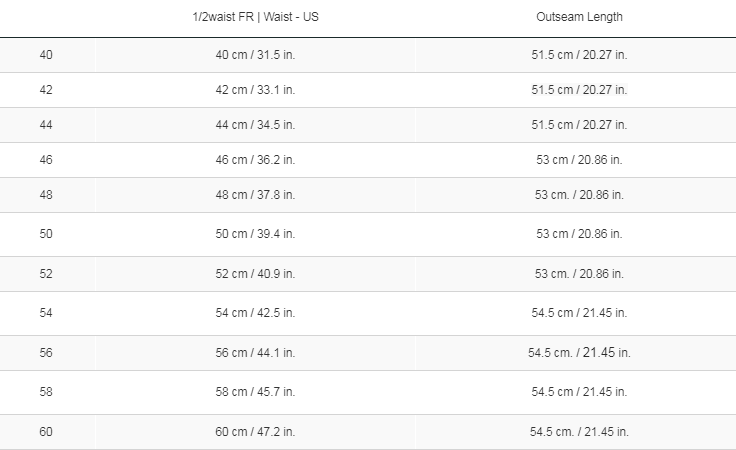Select the size 40 row label
Viewport: 736px width, 450px height.
[x=46, y=55]
